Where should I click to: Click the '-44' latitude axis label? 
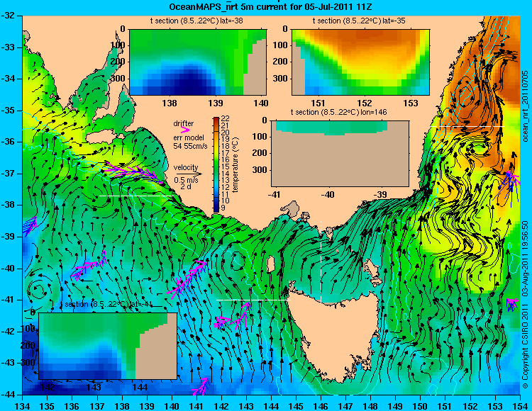pyautogui.click(x=8, y=395)
